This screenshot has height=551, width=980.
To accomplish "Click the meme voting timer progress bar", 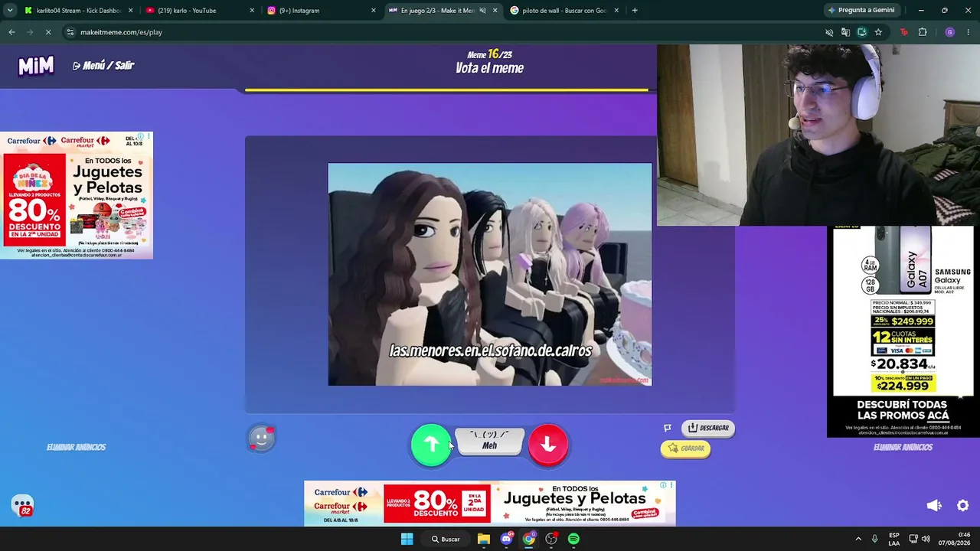I will [x=446, y=90].
